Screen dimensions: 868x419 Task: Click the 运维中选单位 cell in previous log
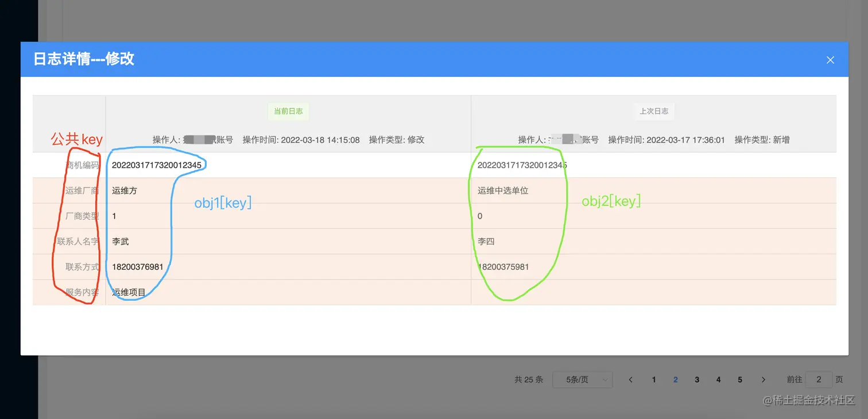click(x=503, y=191)
